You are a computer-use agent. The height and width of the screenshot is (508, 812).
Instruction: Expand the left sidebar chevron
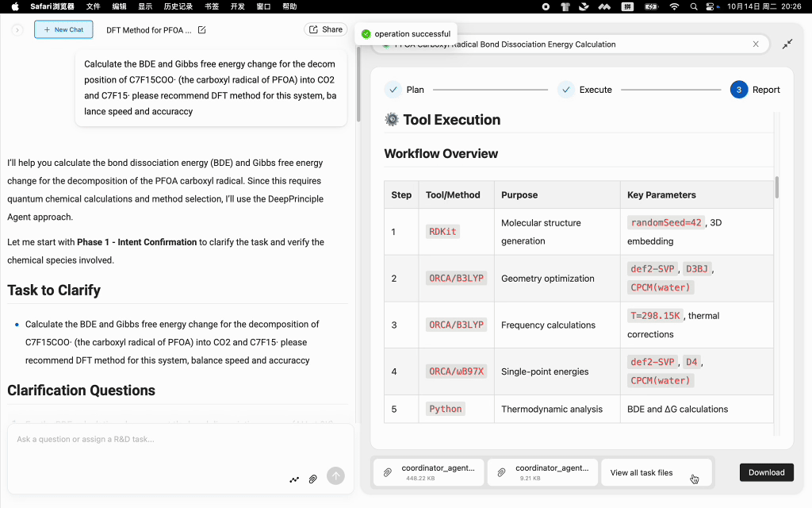tap(17, 30)
